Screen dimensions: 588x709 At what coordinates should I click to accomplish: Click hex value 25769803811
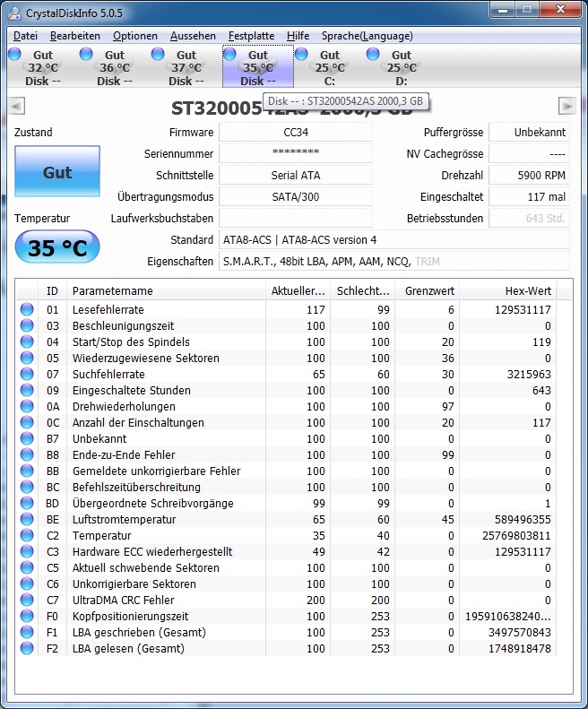[x=516, y=536]
